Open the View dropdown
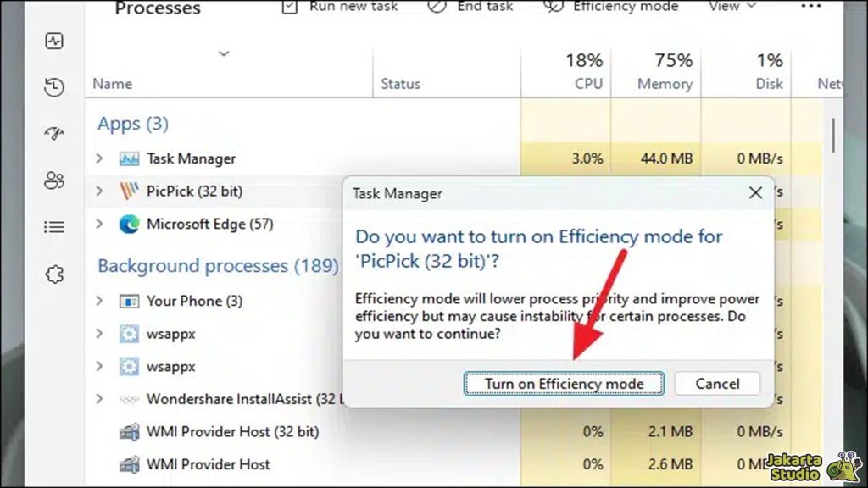The image size is (868, 488). tap(731, 7)
